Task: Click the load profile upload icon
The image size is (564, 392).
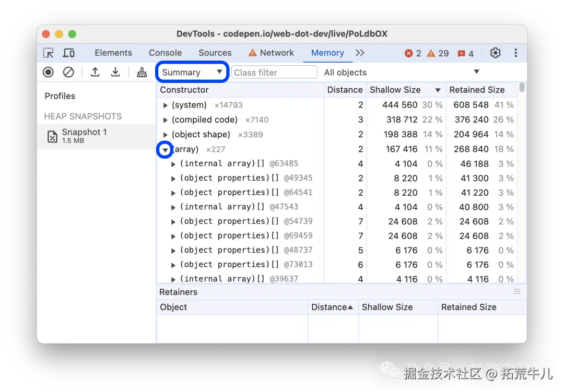Action: click(x=95, y=72)
